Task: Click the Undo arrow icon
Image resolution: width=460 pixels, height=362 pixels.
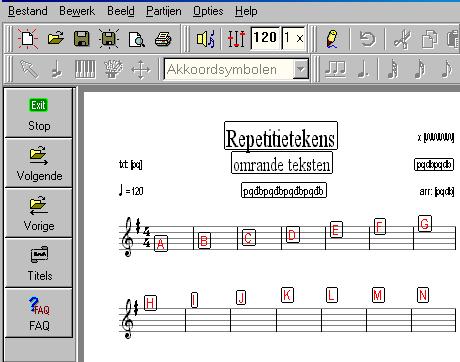Action: [367, 39]
